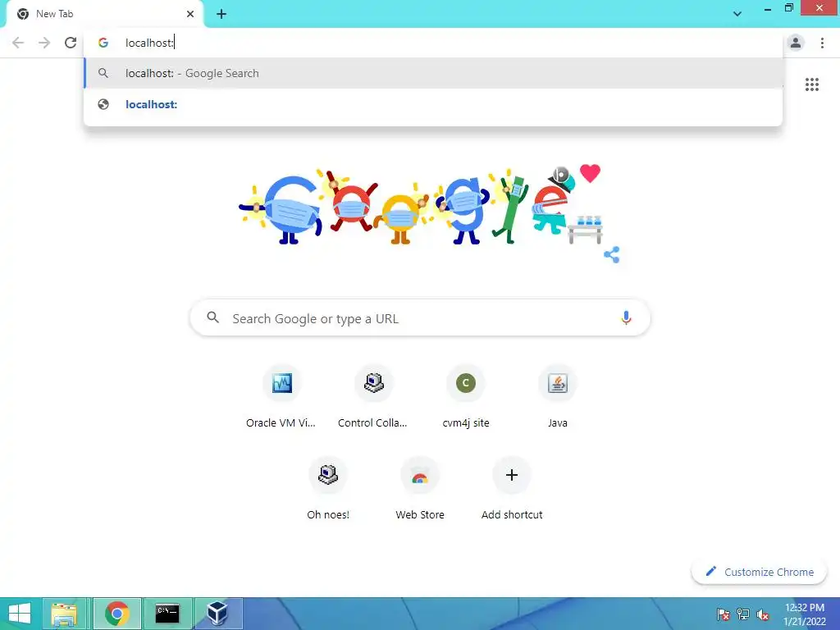Image resolution: width=840 pixels, height=630 pixels.
Task: Click Add shortcut
Action: pyautogui.click(x=512, y=489)
